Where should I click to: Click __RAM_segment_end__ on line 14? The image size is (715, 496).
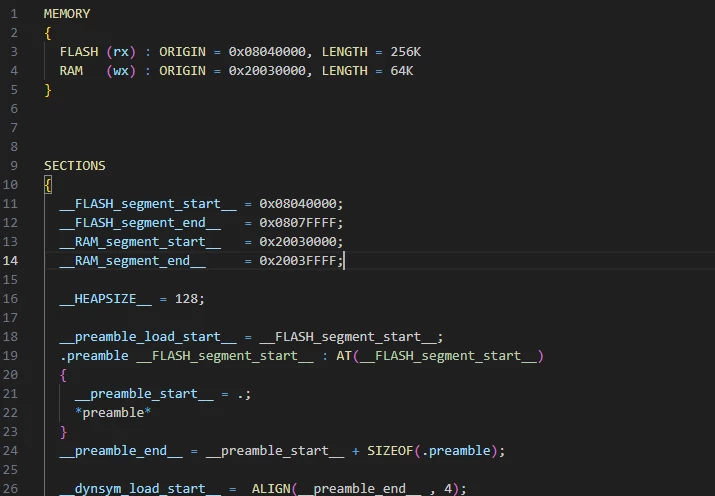132,260
